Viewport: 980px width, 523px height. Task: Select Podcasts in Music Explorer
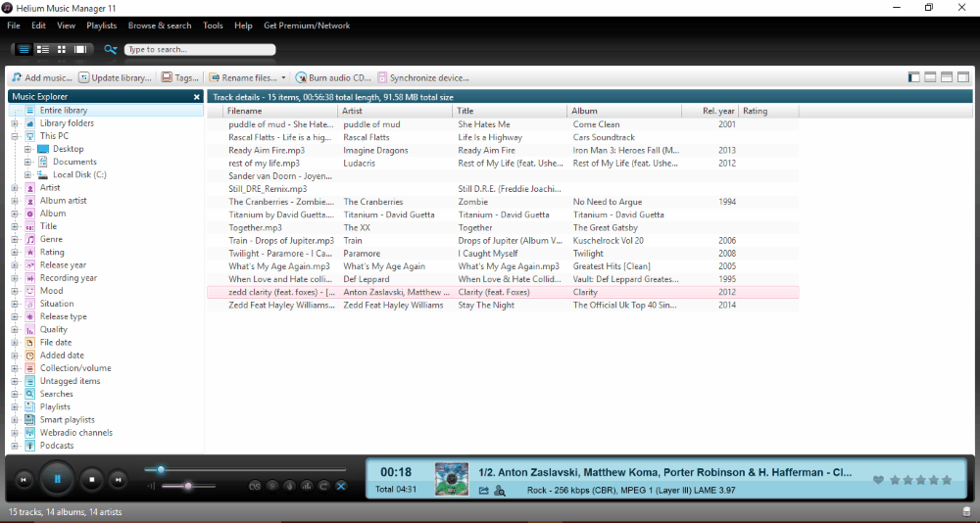coord(57,446)
